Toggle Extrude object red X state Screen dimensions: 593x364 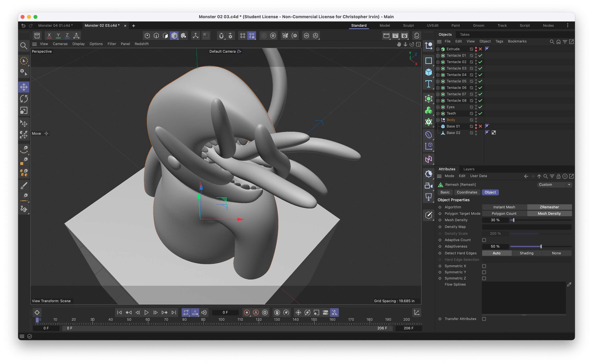pyautogui.click(x=480, y=49)
